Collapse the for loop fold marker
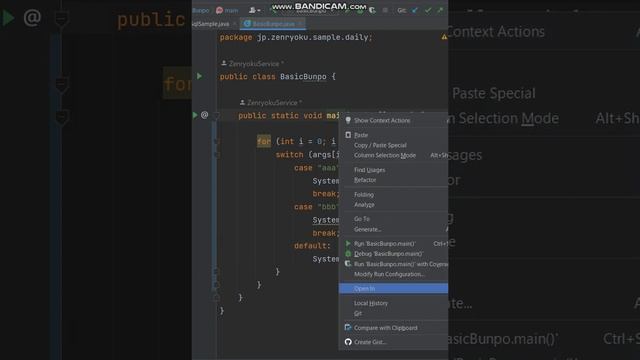The width and height of the screenshot is (640, 360). click(x=217, y=141)
